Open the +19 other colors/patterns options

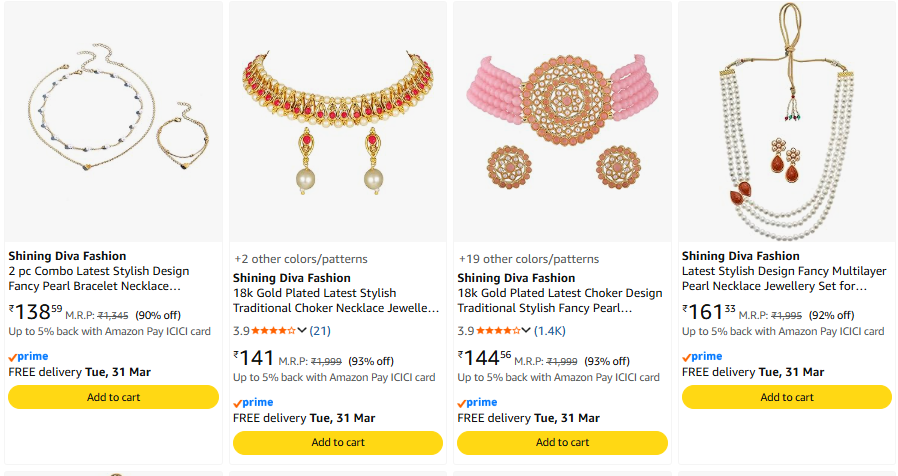pos(528,259)
